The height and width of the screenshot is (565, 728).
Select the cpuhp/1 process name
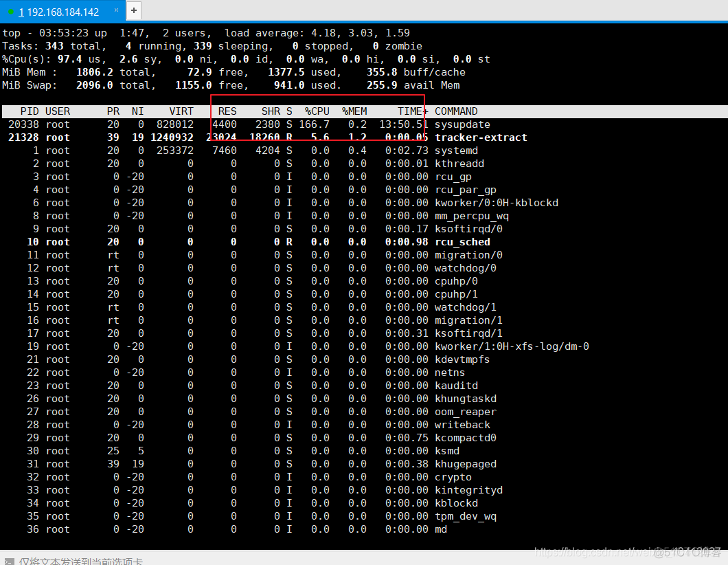[x=457, y=293]
